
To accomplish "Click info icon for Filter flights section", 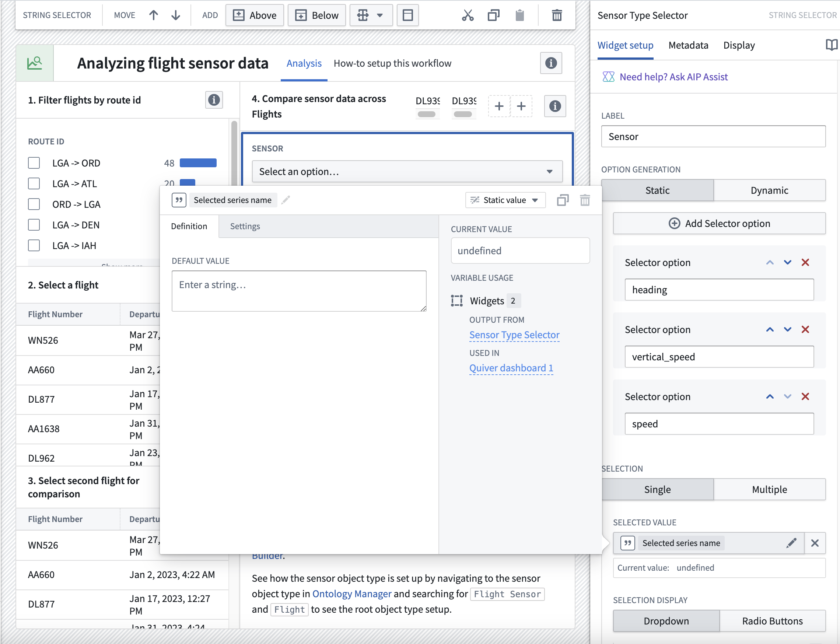I will click(x=214, y=100).
